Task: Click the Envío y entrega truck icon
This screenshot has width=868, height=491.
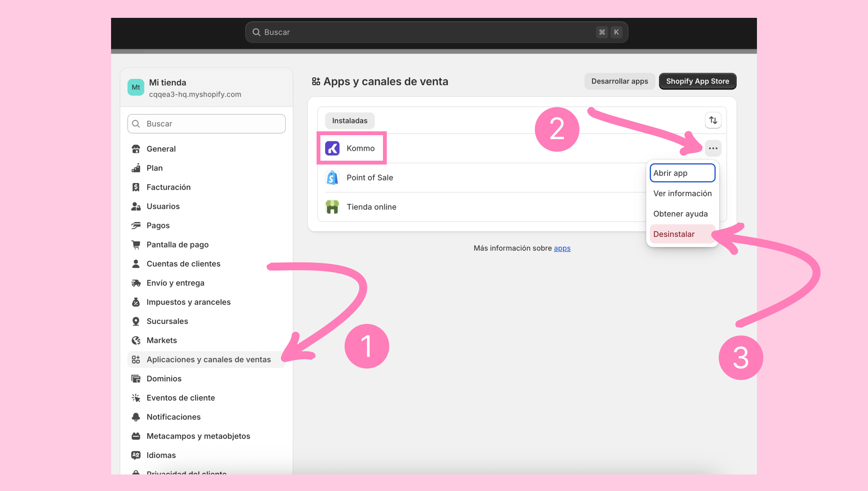Action: (136, 283)
